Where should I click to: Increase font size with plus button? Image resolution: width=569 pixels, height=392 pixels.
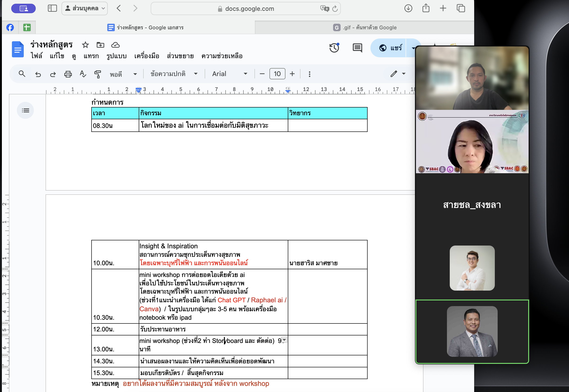click(292, 74)
